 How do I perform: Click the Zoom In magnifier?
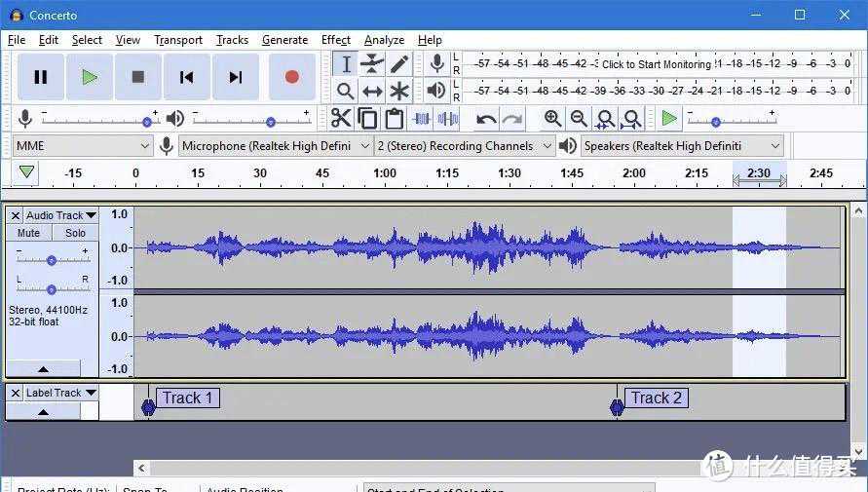[552, 119]
